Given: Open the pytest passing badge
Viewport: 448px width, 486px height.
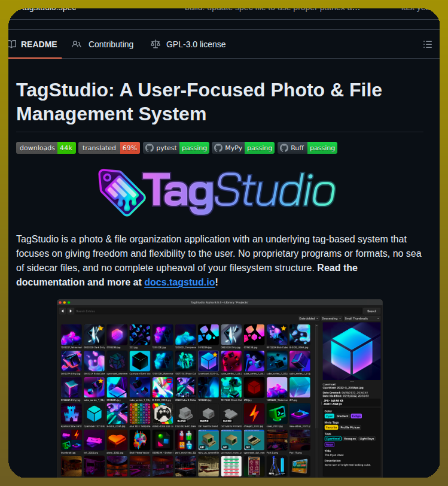Looking at the screenshot, I should coord(176,148).
